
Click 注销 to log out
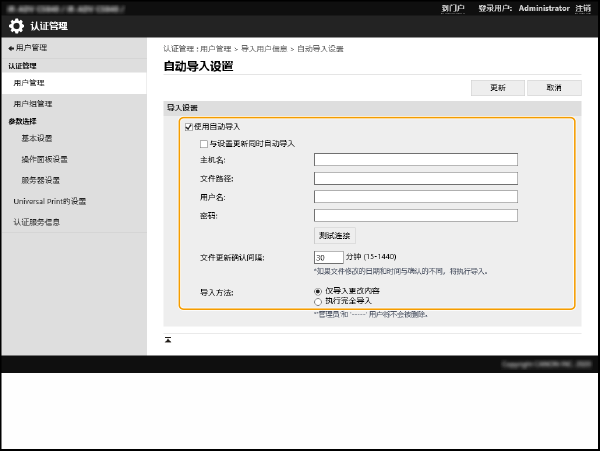[x=582, y=7]
